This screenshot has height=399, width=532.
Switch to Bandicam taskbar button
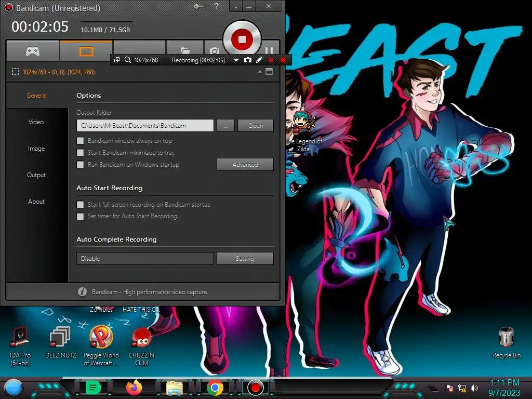tap(256, 388)
